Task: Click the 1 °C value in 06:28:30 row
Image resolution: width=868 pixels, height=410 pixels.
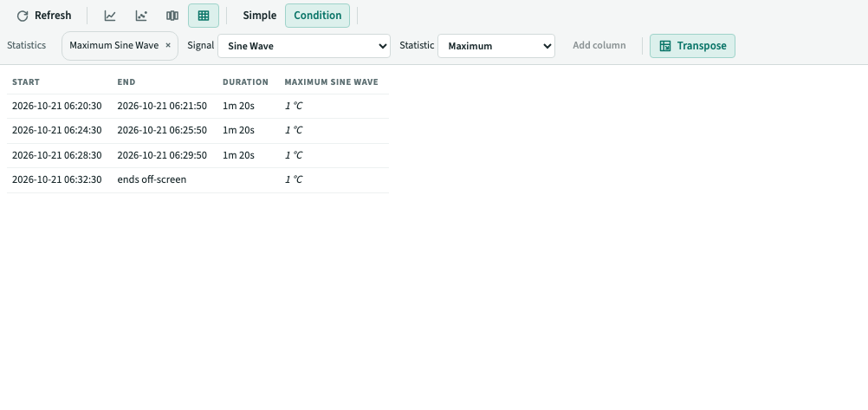Action: (294, 155)
